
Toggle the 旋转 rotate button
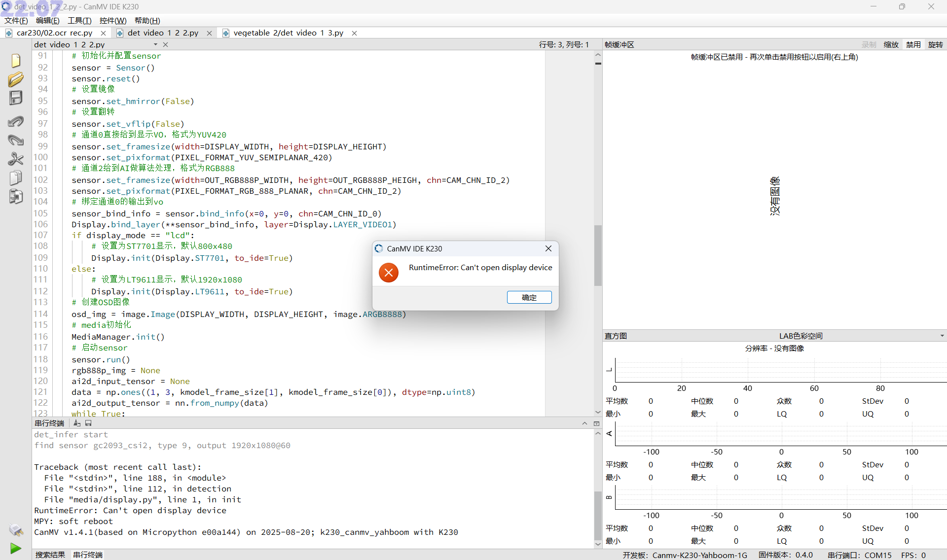(935, 45)
